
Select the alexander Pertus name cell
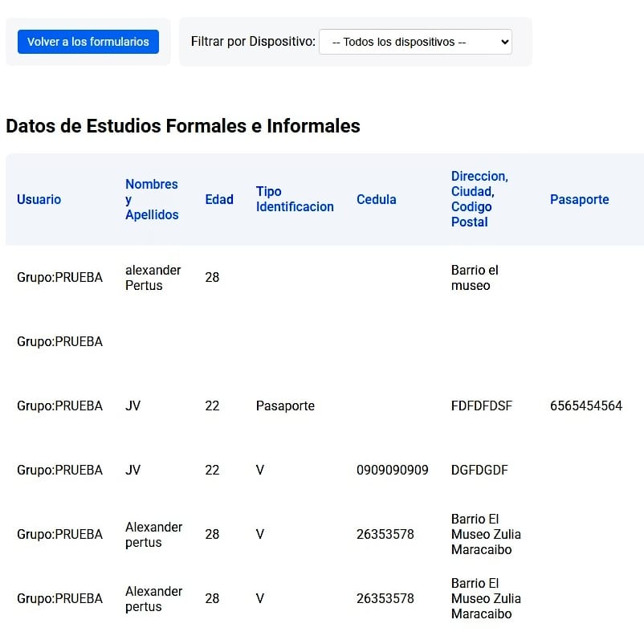click(x=153, y=278)
